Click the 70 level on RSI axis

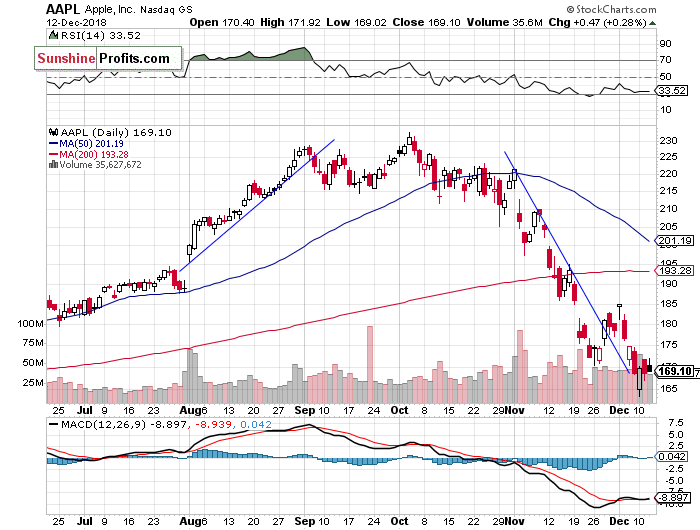pyautogui.click(x=666, y=60)
